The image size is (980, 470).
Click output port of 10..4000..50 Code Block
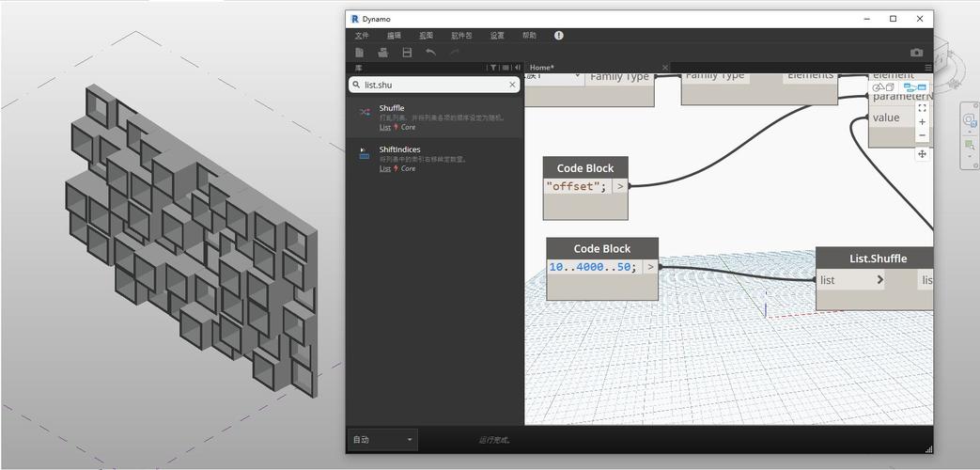pyautogui.click(x=650, y=267)
